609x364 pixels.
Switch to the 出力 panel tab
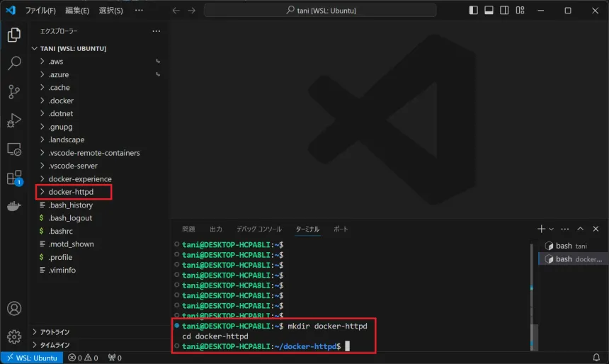(x=216, y=229)
